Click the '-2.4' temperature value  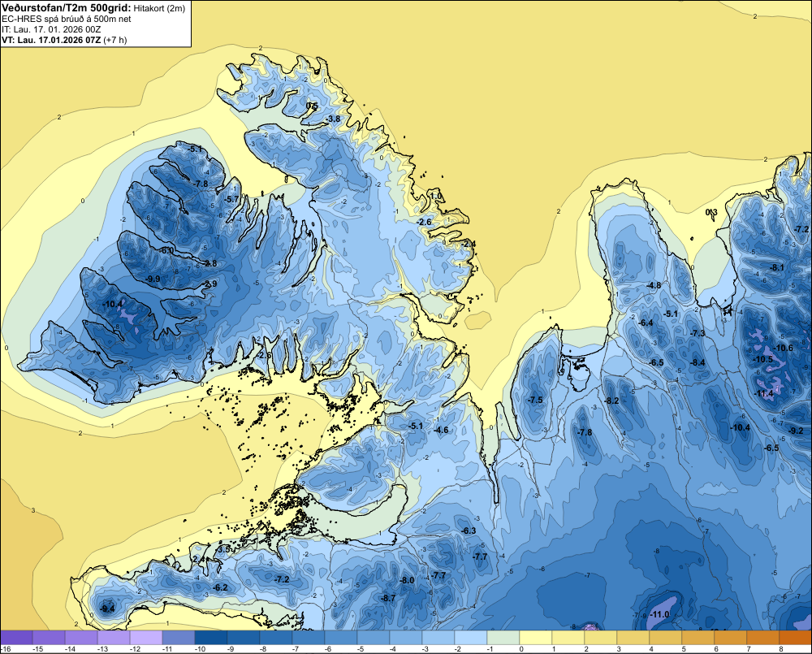coord(469,244)
